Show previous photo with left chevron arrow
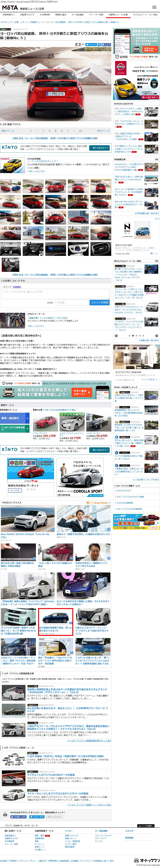The width and height of the screenshot is (160, 868). click(4, 83)
